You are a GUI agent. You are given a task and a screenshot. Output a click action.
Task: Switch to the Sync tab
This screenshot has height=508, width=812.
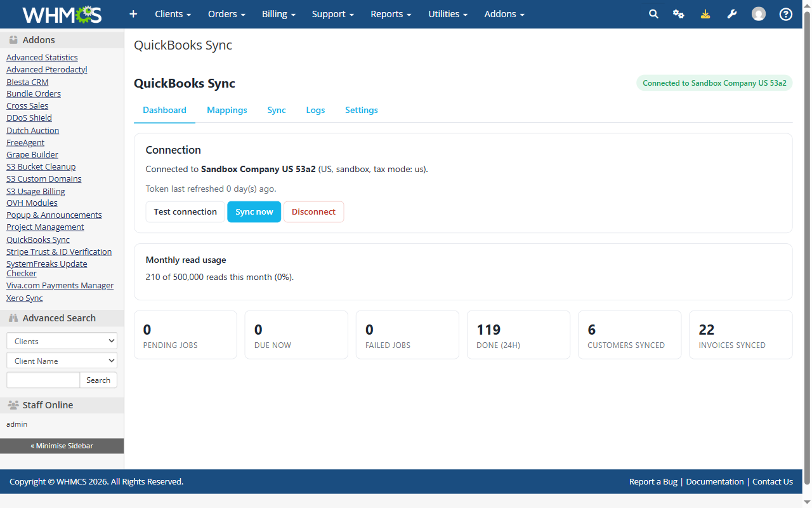click(x=277, y=110)
